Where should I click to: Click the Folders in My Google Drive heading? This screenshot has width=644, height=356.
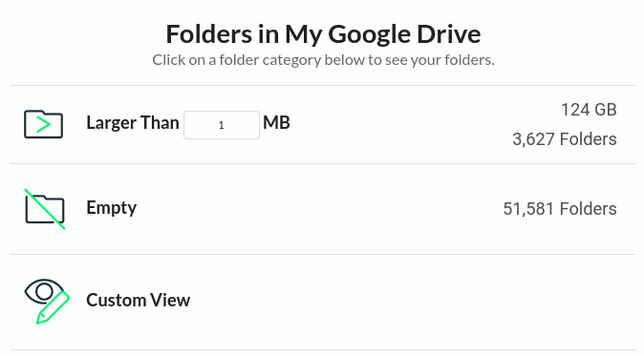tap(323, 34)
